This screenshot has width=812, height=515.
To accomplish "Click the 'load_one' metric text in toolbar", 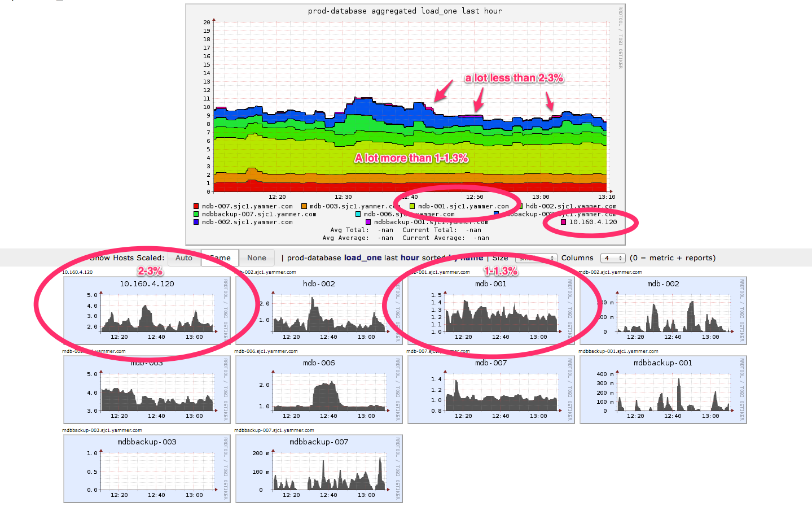I will pyautogui.click(x=363, y=258).
